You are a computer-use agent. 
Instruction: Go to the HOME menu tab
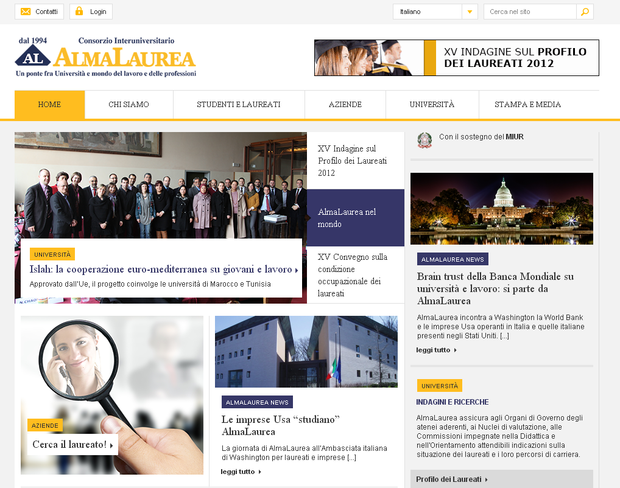point(49,104)
